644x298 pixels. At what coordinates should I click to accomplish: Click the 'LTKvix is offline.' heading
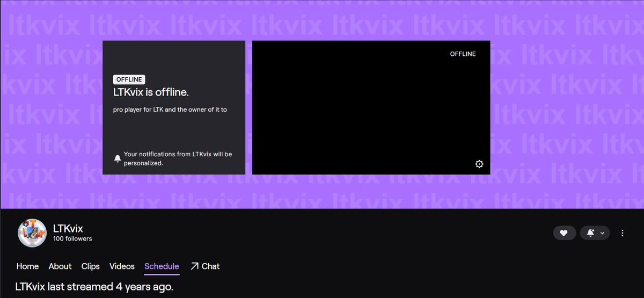pyautogui.click(x=151, y=92)
